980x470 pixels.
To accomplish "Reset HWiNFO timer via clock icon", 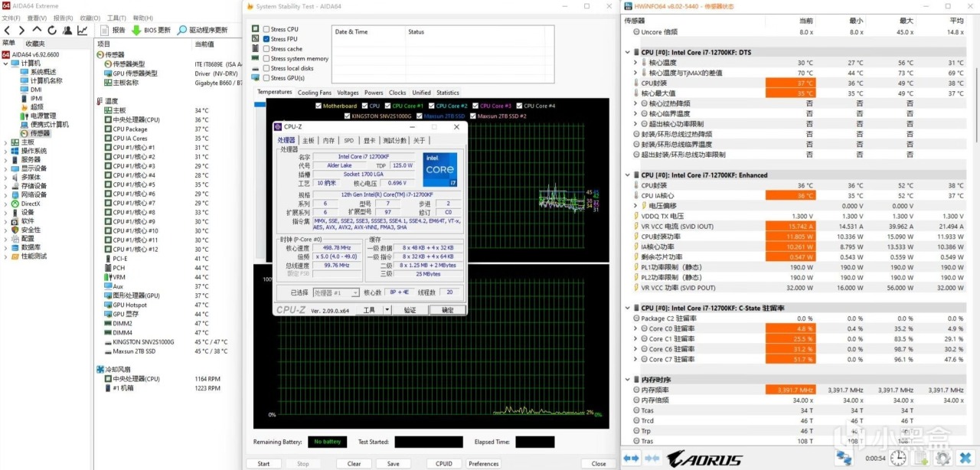I will (899, 458).
